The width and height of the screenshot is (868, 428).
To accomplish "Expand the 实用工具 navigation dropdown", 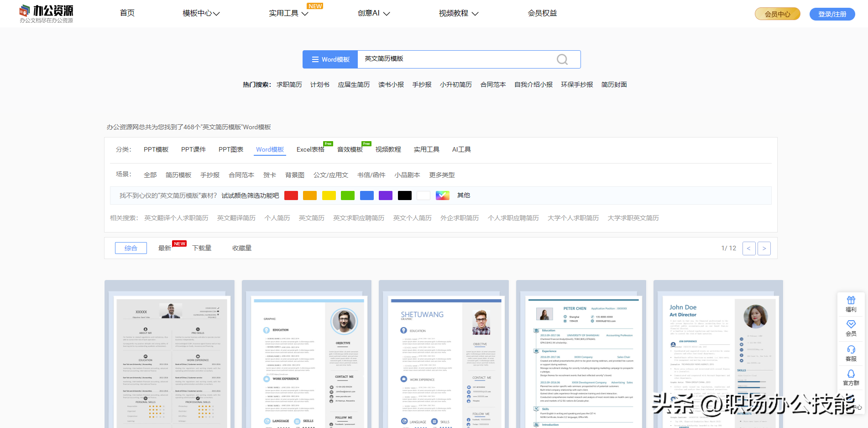I will click(x=288, y=13).
